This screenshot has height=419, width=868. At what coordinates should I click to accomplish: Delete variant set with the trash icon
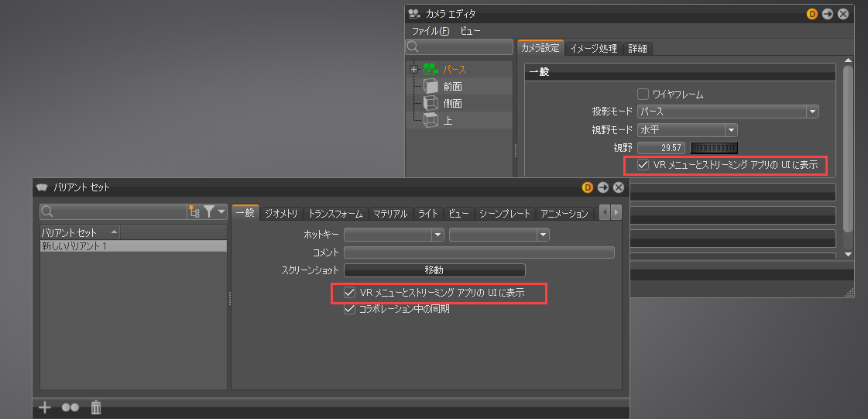(96, 408)
